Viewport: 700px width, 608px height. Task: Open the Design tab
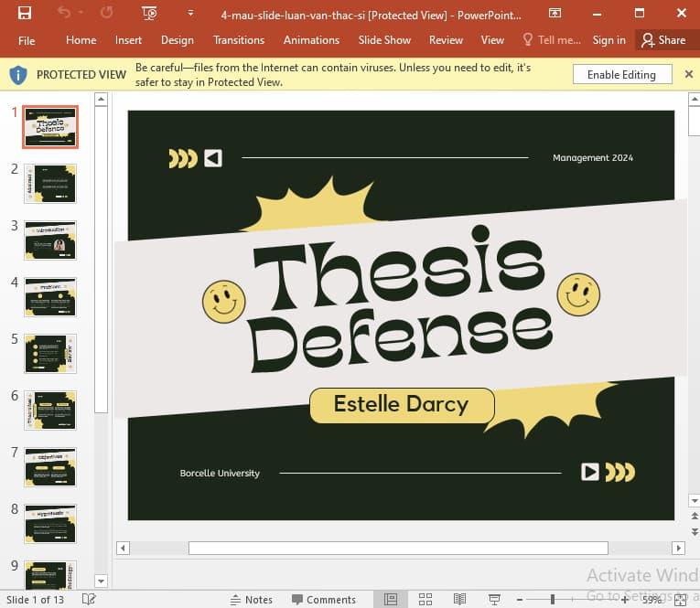pyautogui.click(x=177, y=40)
